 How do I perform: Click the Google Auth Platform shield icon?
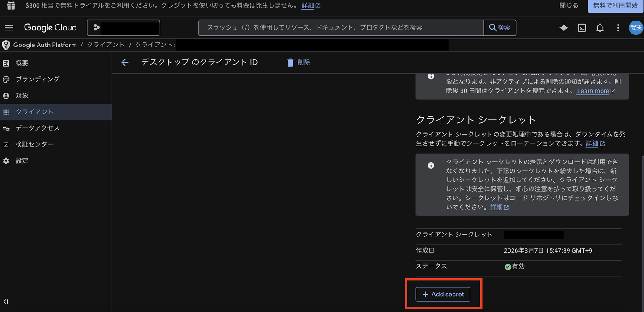(6, 45)
